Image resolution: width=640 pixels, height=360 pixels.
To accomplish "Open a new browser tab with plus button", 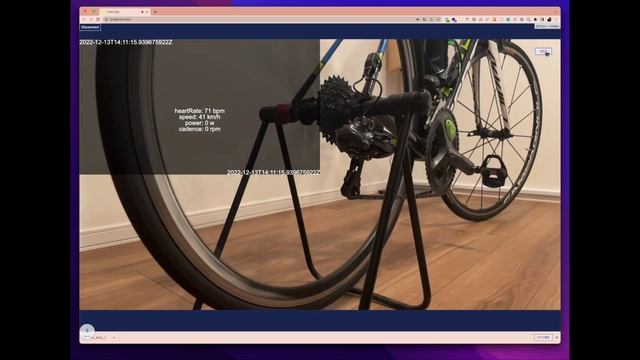I will (x=155, y=12).
